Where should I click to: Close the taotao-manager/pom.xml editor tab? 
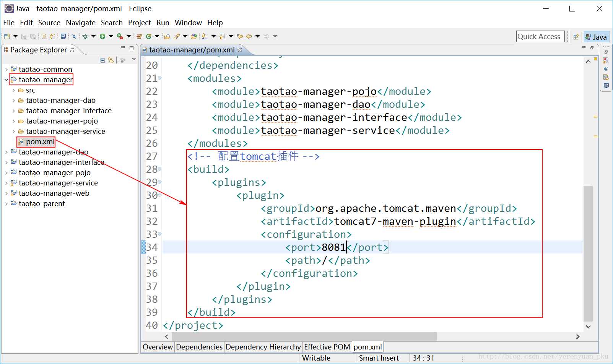[240, 50]
